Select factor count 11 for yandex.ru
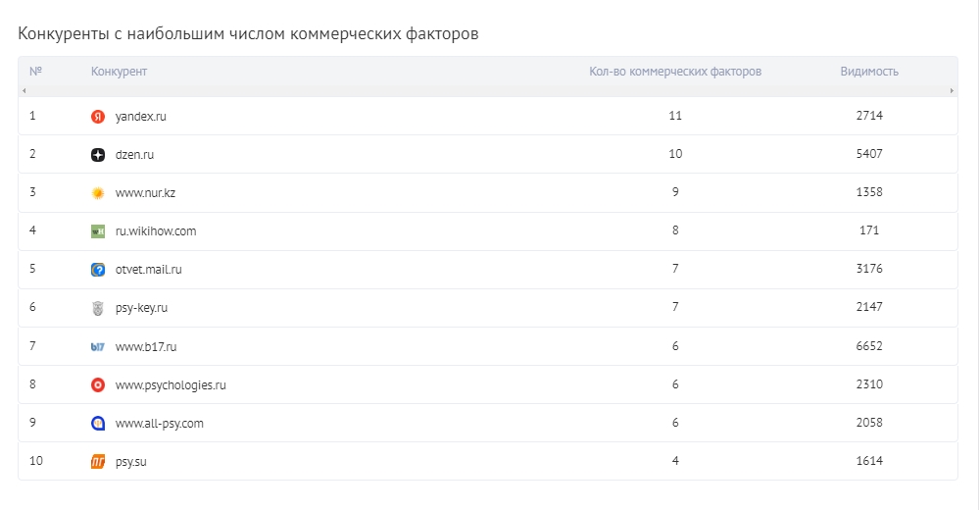980x510 pixels. (675, 116)
